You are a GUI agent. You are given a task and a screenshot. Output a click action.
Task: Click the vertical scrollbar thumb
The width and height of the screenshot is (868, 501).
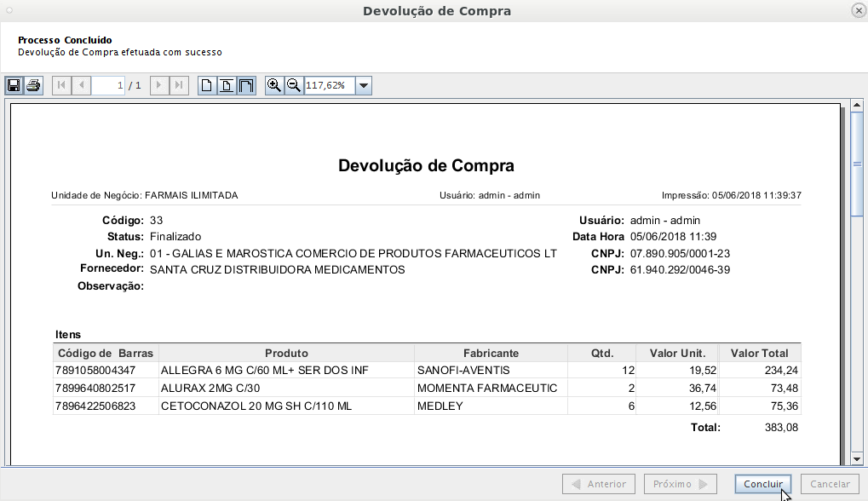[857, 164]
